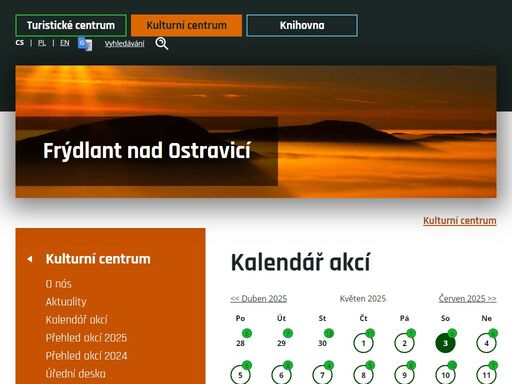Click the Po weekday column header
The width and height of the screenshot is (512, 384).
pyautogui.click(x=240, y=318)
